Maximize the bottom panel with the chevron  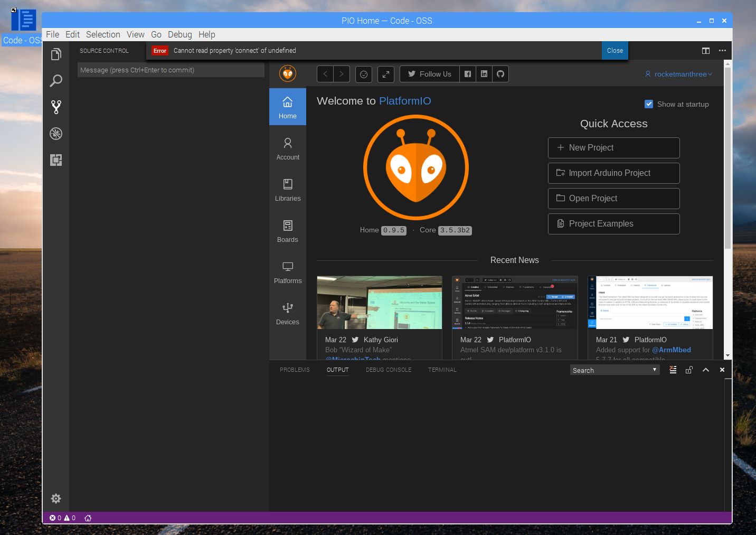click(706, 370)
